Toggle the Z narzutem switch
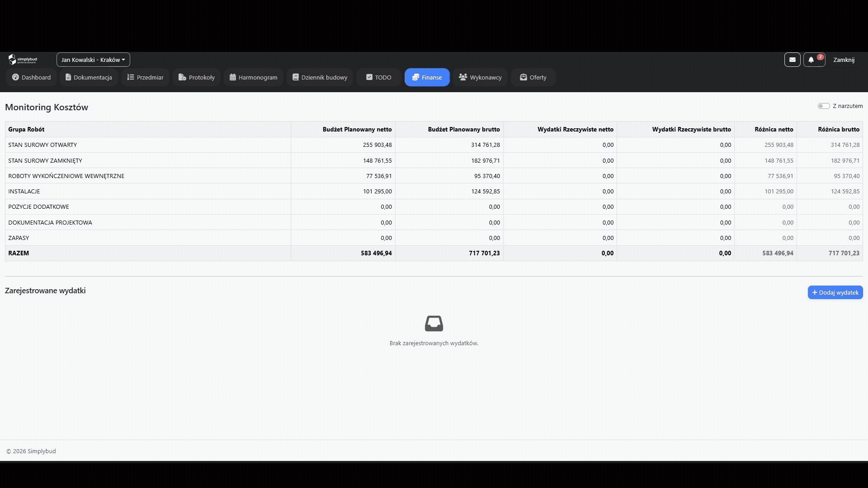 point(824,106)
